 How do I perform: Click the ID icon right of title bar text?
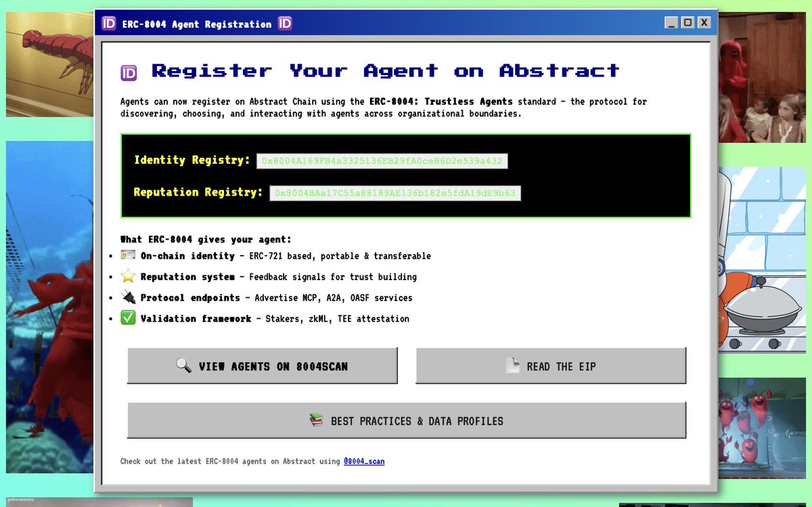285,24
